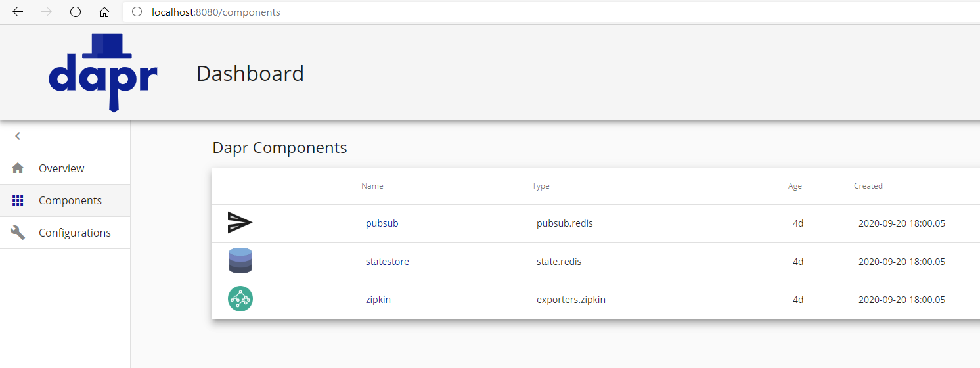980x368 pixels.
Task: Click the Dapr logo in header
Action: [x=103, y=72]
